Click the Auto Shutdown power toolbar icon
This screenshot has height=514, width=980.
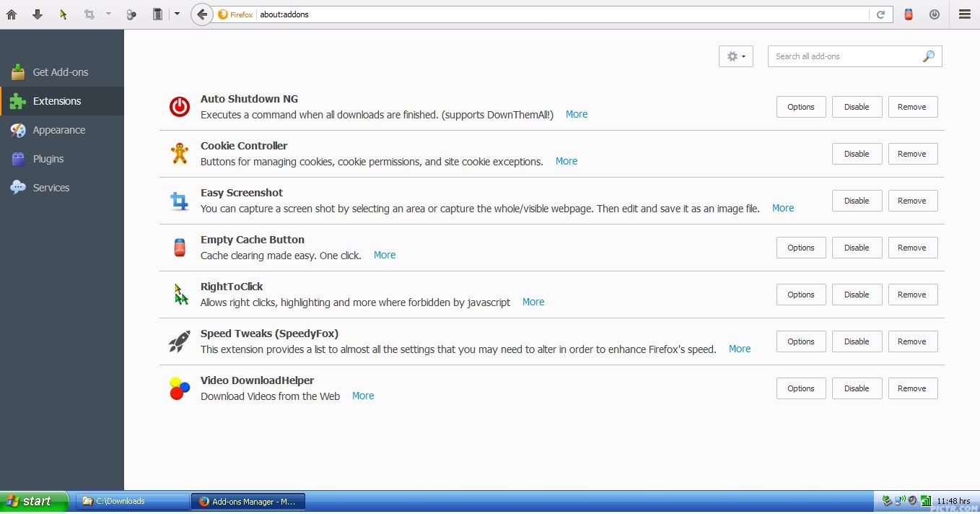935,14
